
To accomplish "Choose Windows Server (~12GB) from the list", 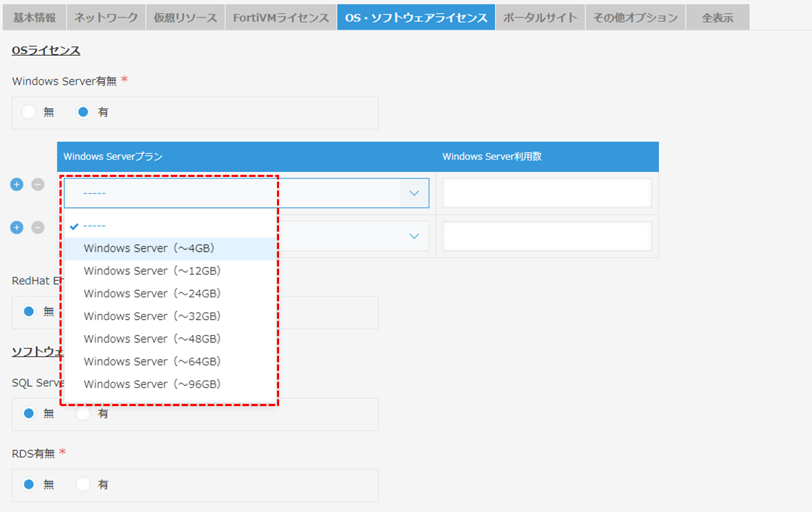I will (170, 271).
